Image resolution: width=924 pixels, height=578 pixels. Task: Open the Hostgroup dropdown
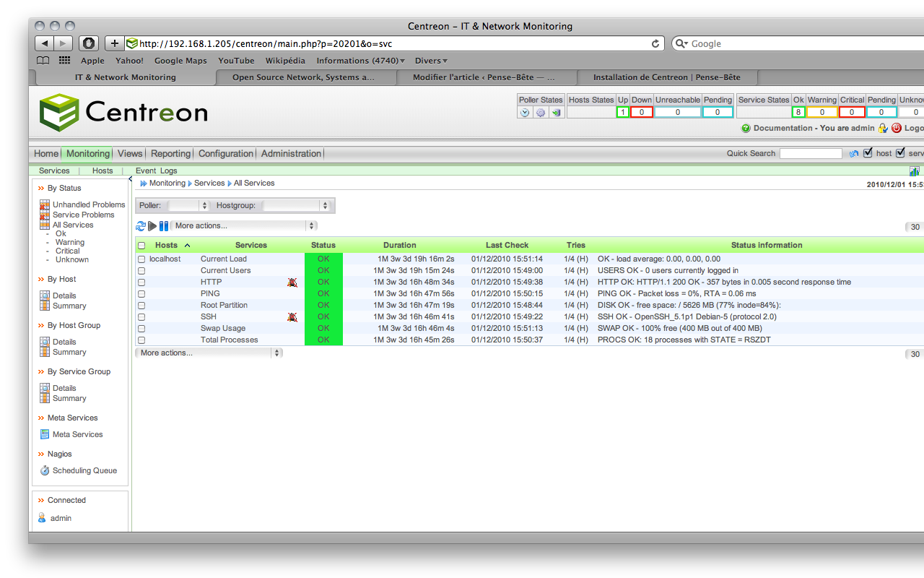[x=296, y=206]
